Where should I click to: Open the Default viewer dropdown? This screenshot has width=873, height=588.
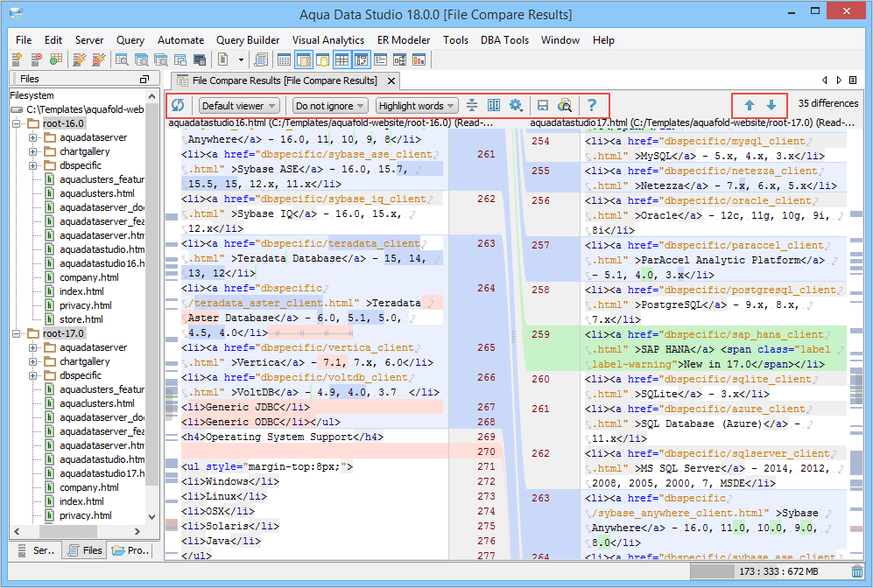pos(238,106)
